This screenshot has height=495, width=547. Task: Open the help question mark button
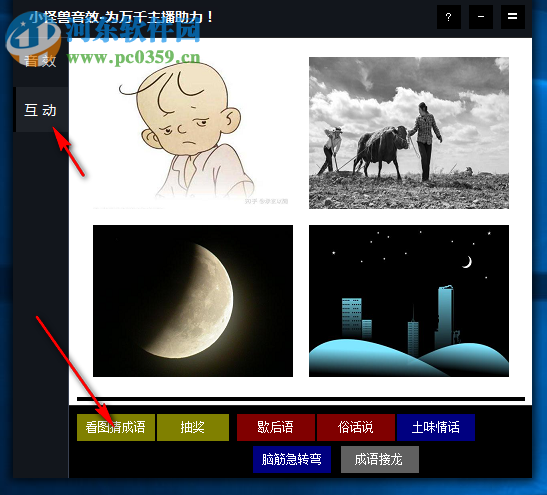tap(449, 17)
